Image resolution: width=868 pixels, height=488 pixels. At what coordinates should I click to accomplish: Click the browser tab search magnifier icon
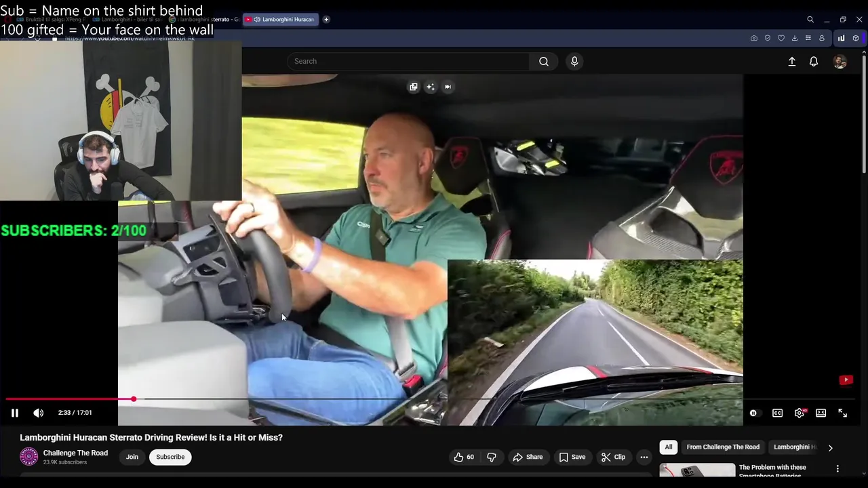pos(810,20)
